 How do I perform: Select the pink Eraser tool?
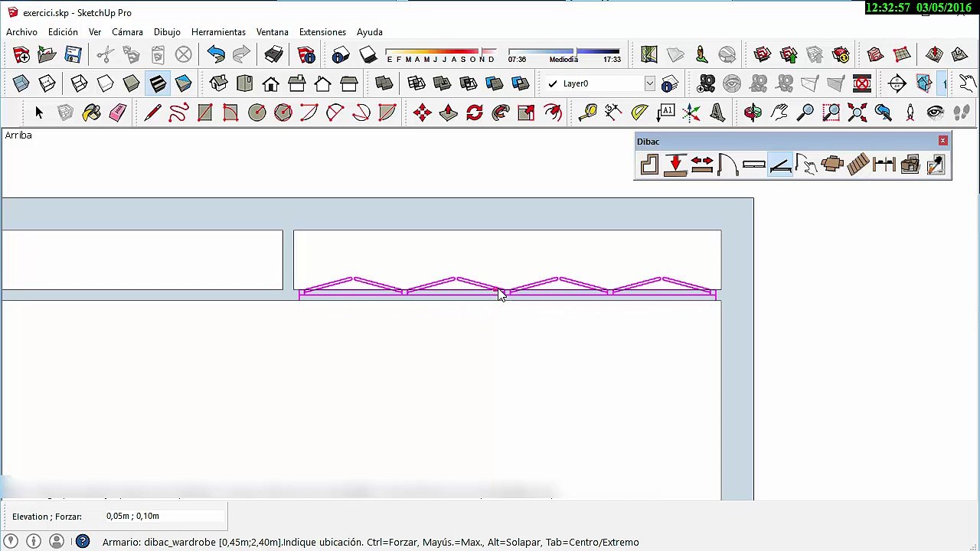pos(117,113)
